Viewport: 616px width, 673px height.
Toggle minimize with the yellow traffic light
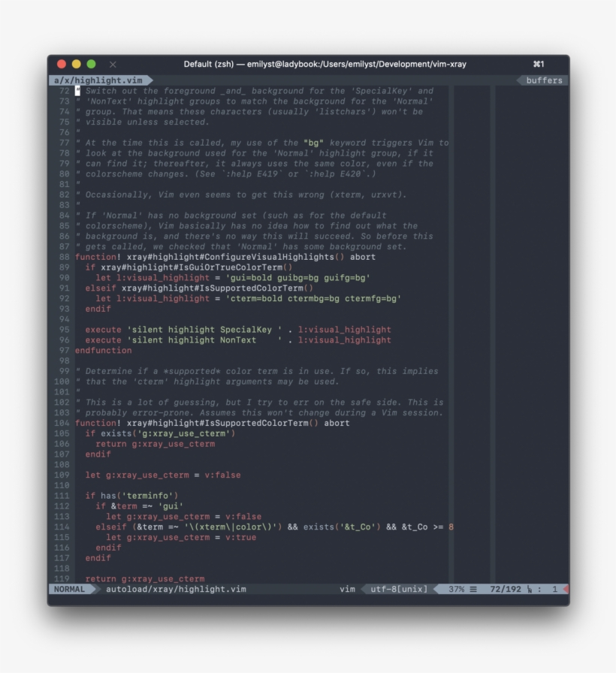77,65
